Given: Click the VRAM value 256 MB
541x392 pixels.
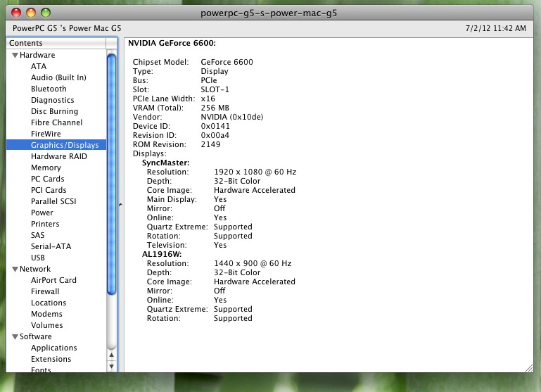Looking at the screenshot, I should coord(215,108).
